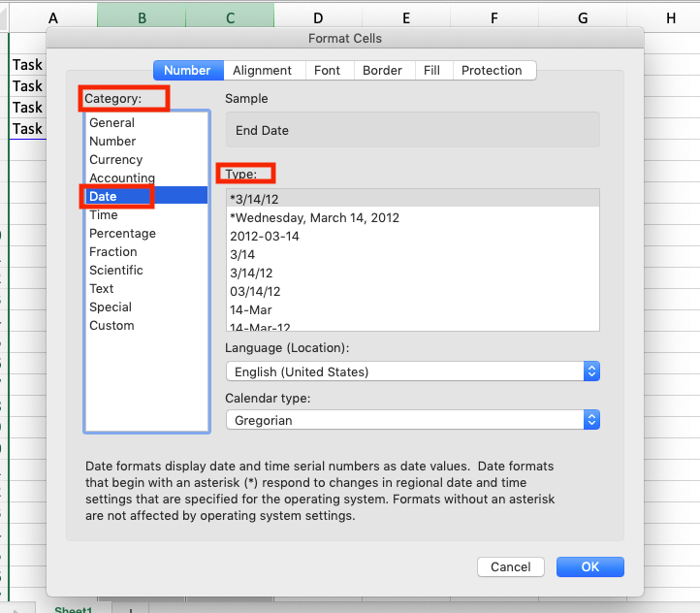Pick the Fraction category

pos(146,251)
